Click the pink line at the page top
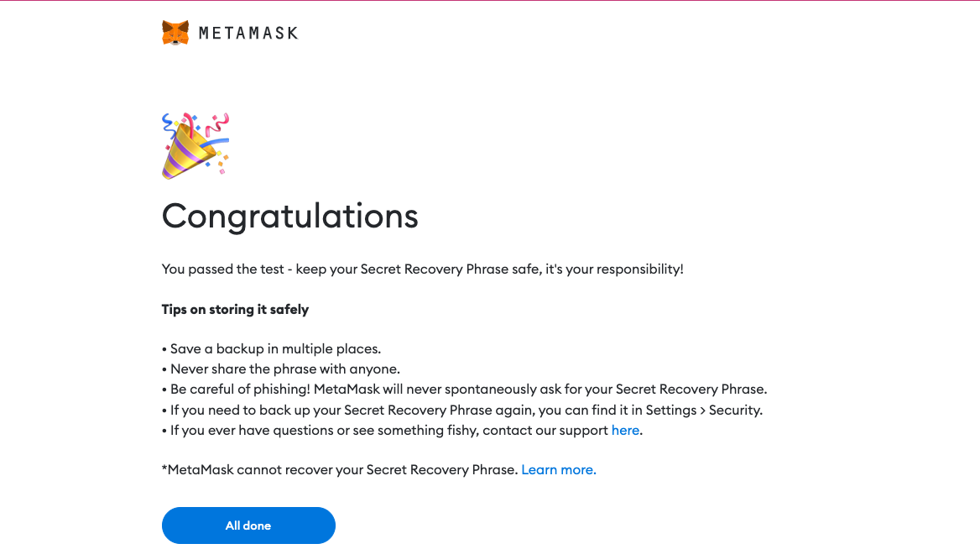The width and height of the screenshot is (980, 549). click(490, 1)
